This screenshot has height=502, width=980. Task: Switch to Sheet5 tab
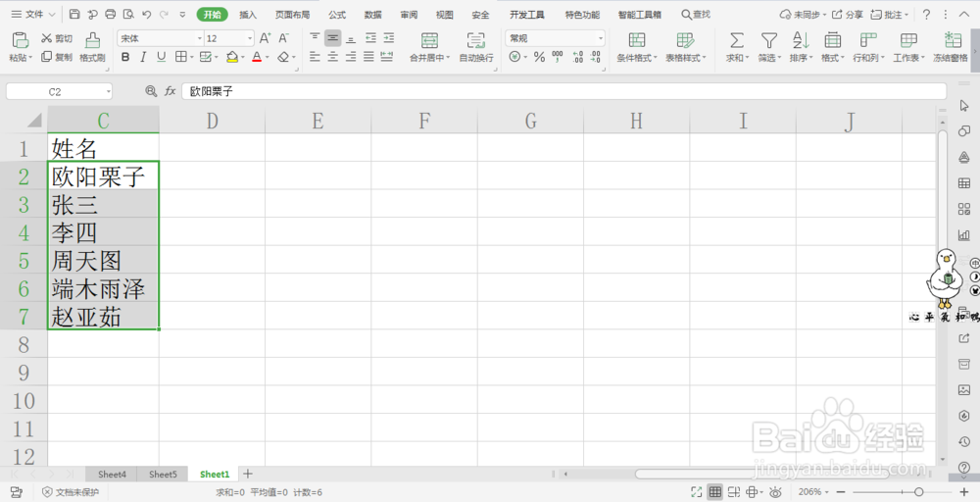[163, 474]
